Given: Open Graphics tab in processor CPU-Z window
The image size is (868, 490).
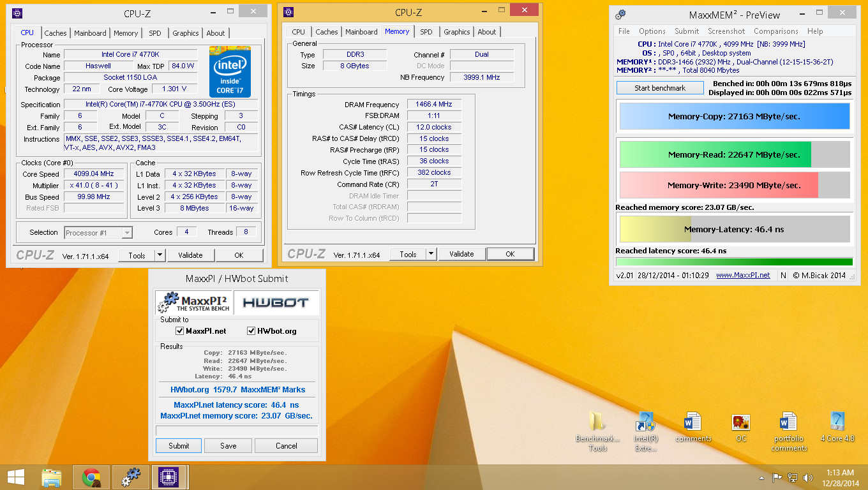Looking at the screenshot, I should [186, 33].
